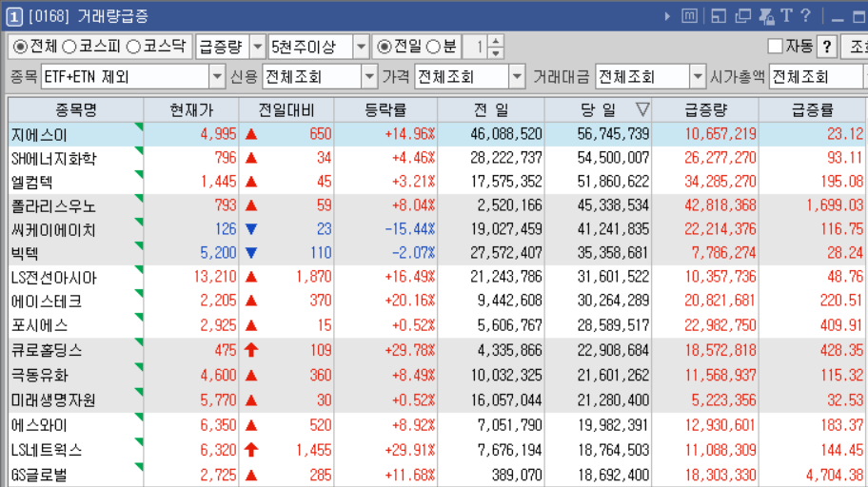The image size is (868, 487).
Task: Click the minute value input field
Action: [x=476, y=47]
